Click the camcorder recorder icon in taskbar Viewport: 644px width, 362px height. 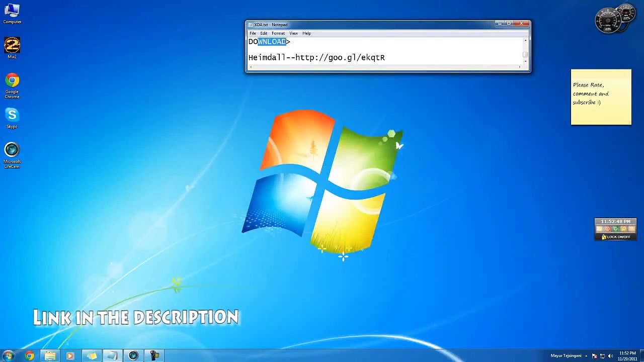click(x=154, y=356)
